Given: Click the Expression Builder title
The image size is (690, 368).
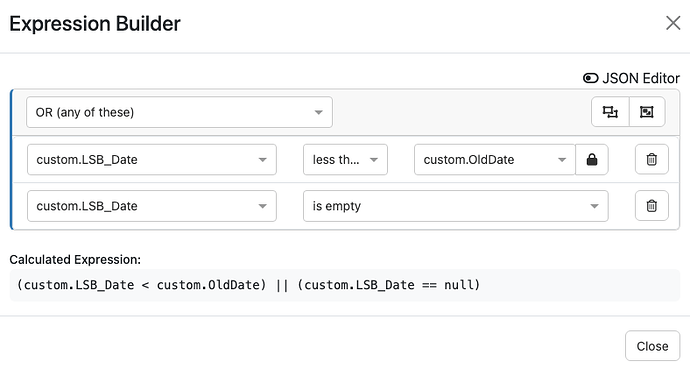Looking at the screenshot, I should 95,23.
